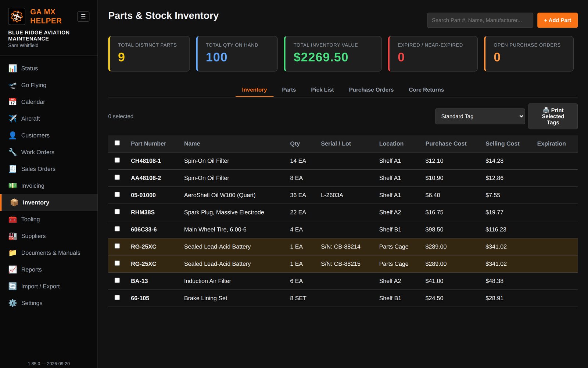
Task: Open the Suppliers factory icon
Action: coord(12,236)
